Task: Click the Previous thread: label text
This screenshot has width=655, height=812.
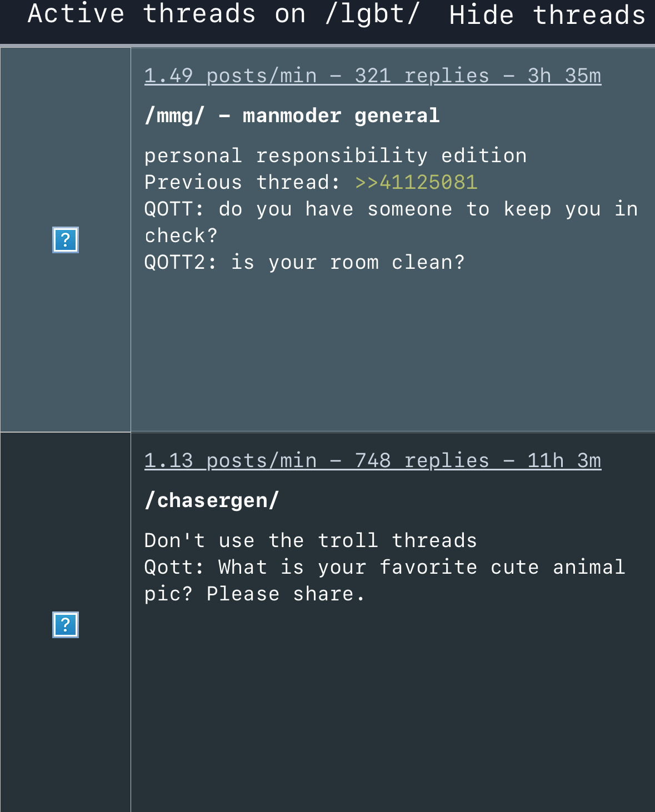Action: 242,182
